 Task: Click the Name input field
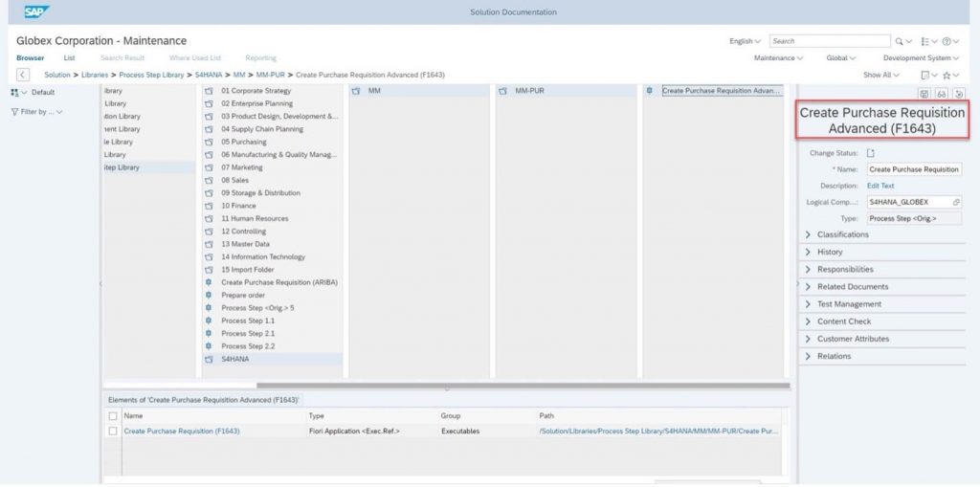click(x=914, y=169)
